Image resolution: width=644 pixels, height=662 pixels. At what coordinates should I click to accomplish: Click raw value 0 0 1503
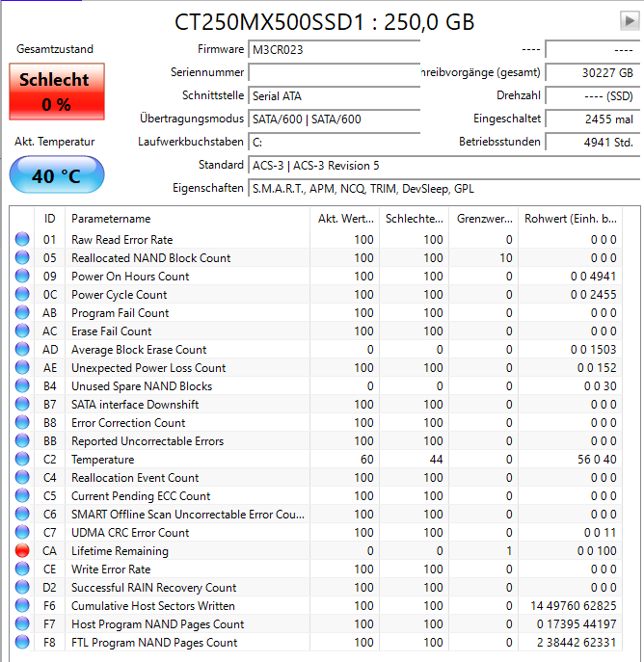593,350
